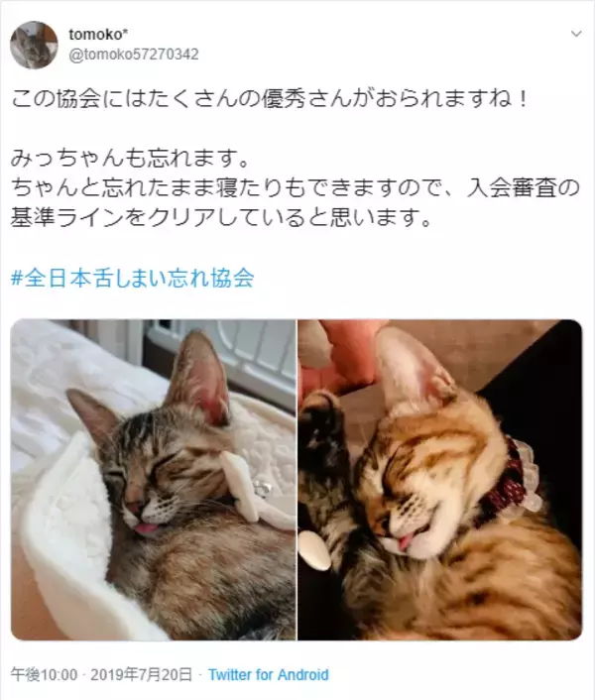Open the @tomoko57270342 handle

[x=134, y=55]
